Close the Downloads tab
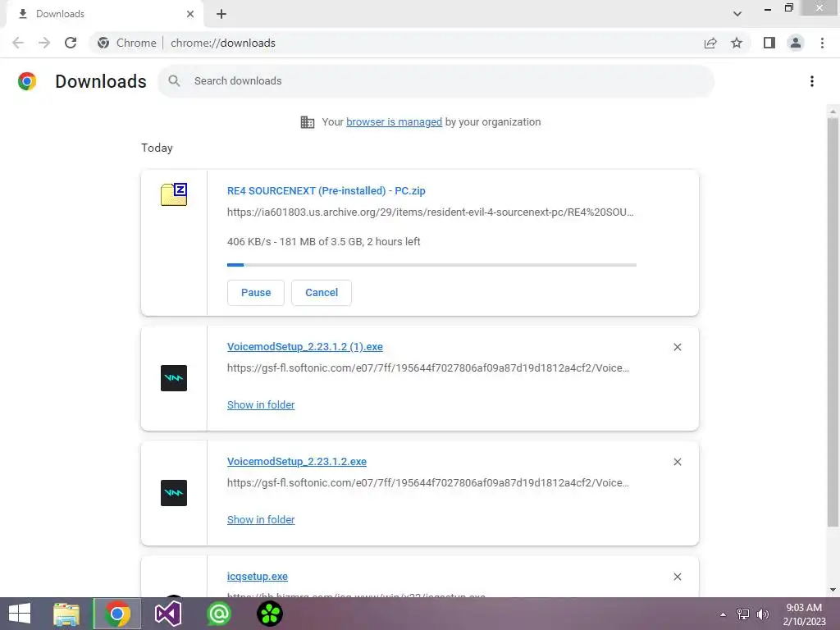 click(190, 14)
